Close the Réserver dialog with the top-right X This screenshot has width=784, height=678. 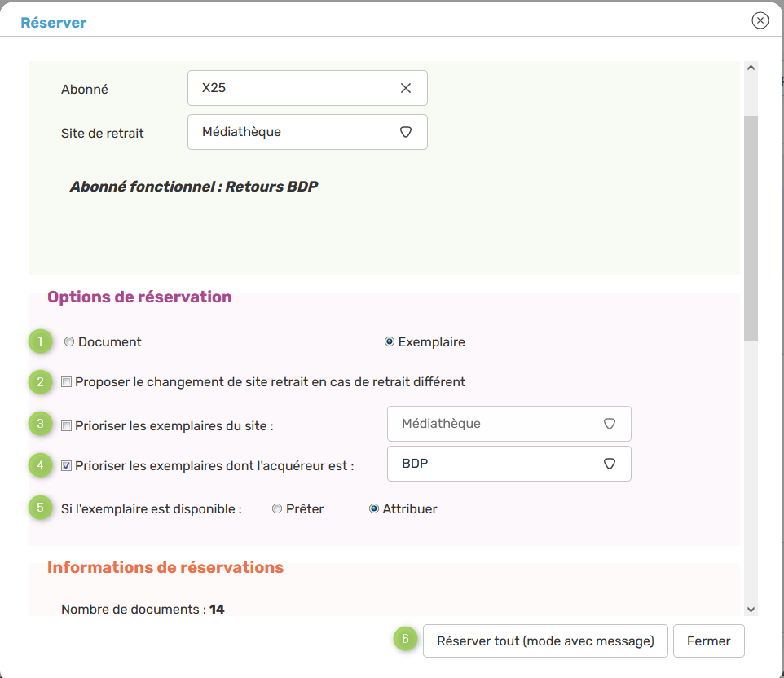click(760, 21)
